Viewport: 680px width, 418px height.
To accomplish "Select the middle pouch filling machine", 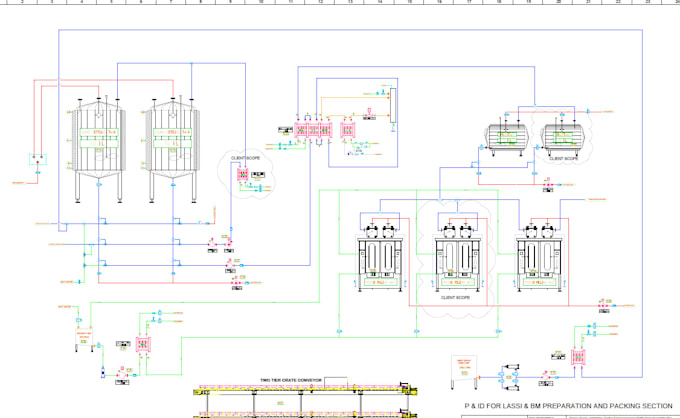I will click(x=458, y=258).
